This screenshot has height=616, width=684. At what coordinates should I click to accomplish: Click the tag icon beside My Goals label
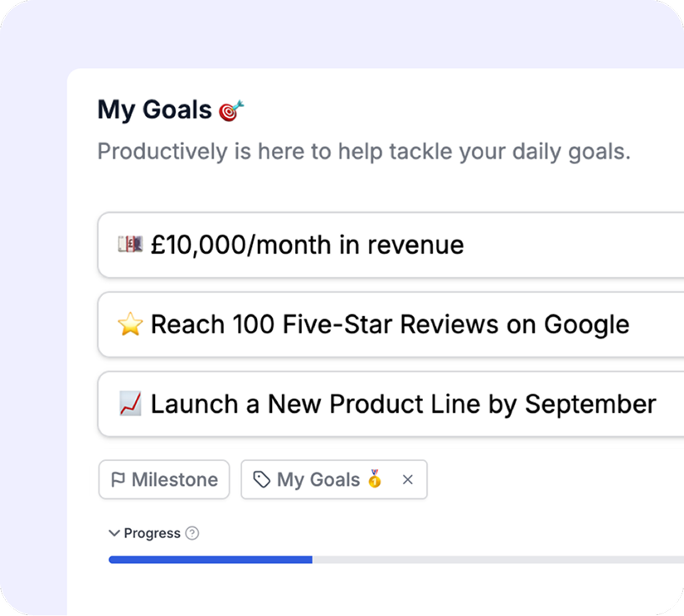tap(260, 479)
